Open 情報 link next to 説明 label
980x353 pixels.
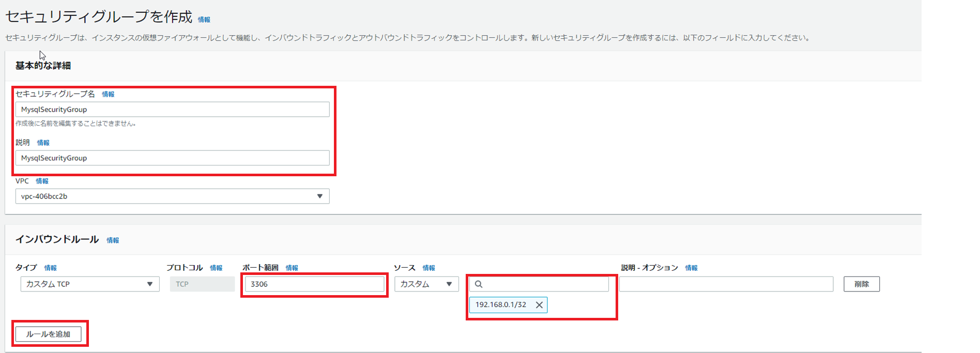click(x=43, y=143)
